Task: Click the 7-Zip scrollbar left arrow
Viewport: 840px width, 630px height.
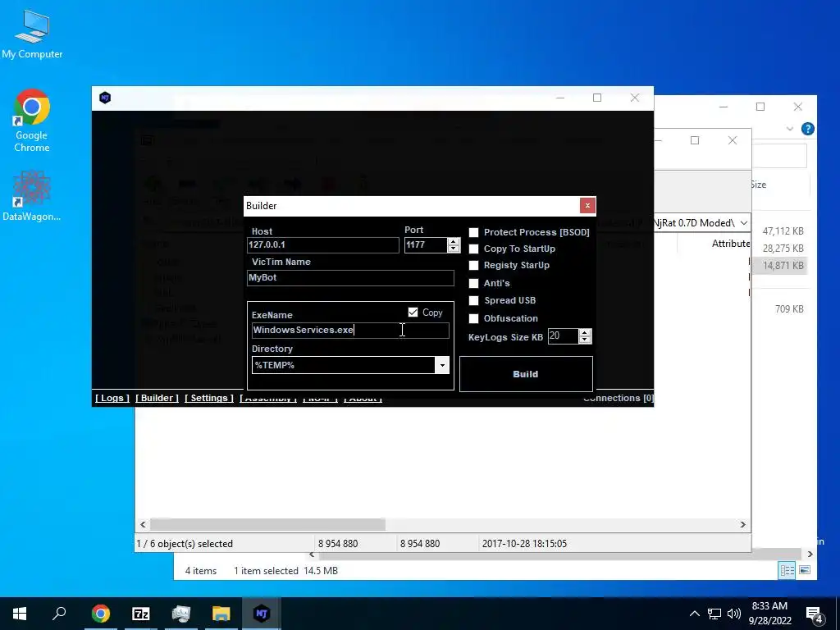Action: pos(143,524)
